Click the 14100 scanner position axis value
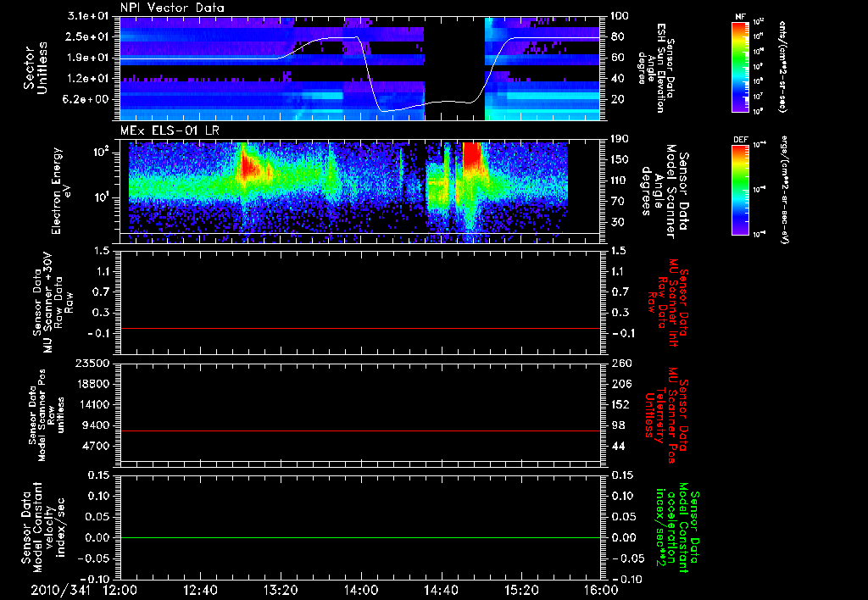Image resolution: width=868 pixels, height=600 pixels. [92, 405]
